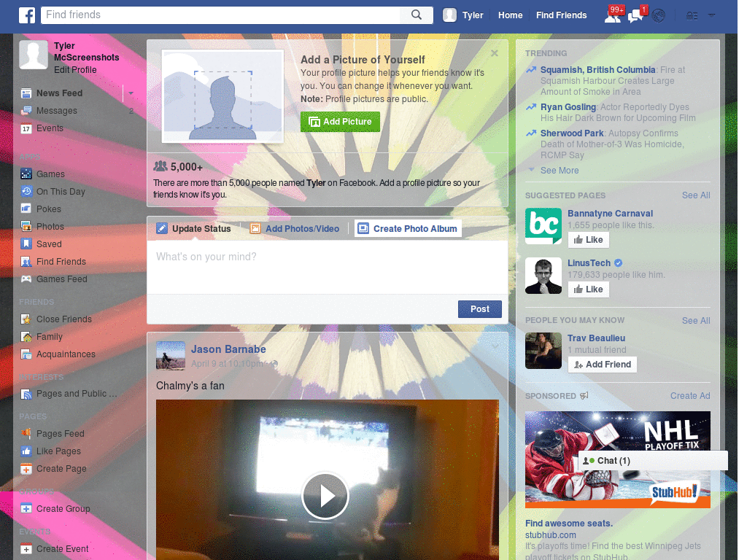Viewport: 747px width, 560px height.
Task: Open privacy shortcuts lock icon
Action: [x=692, y=16]
